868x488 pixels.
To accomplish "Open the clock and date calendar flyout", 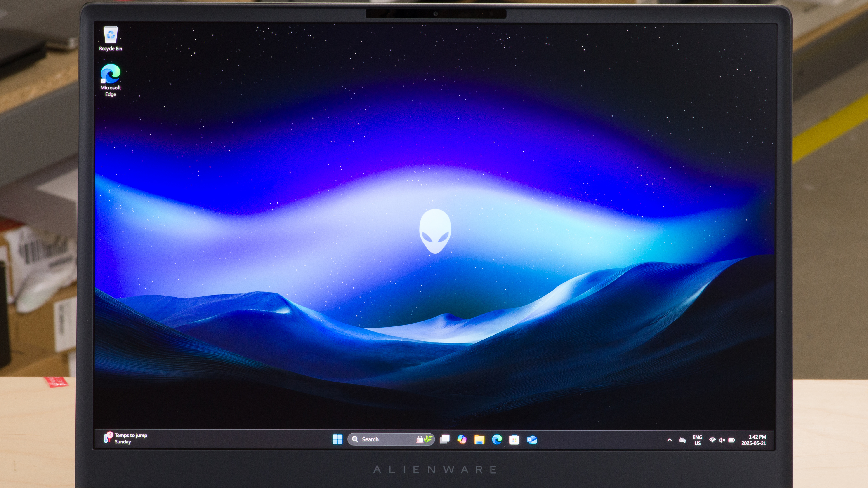I will tap(754, 440).
